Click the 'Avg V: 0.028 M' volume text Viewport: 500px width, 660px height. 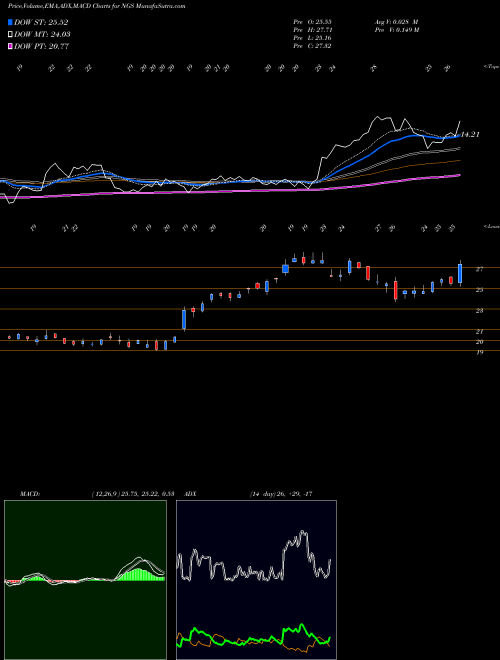coord(396,21)
